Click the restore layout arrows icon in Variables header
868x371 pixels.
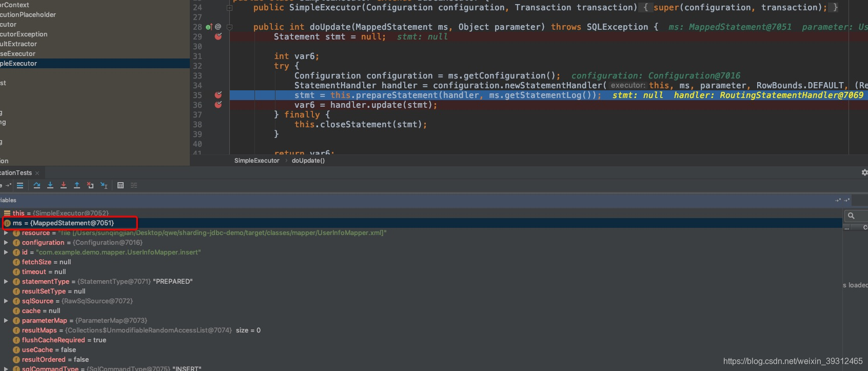[x=839, y=200]
